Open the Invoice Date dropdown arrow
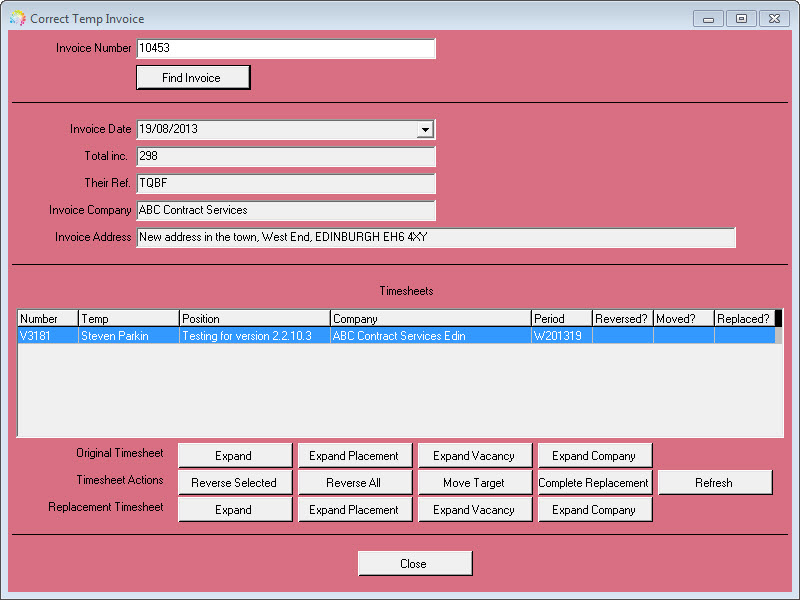 click(x=425, y=130)
